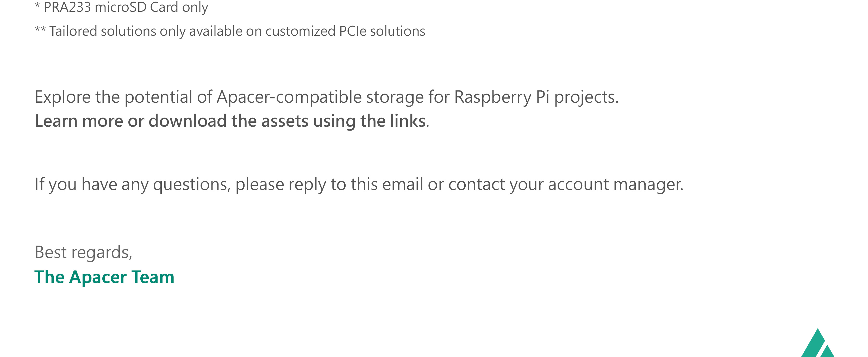The width and height of the screenshot is (868, 357).
Task: Click the "Best regards," closing line
Action: tap(84, 252)
